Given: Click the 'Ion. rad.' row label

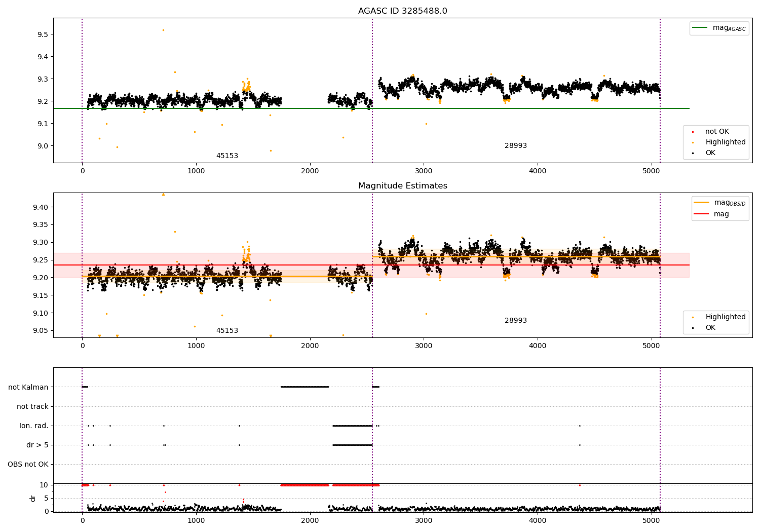Looking at the screenshot, I should pyautogui.click(x=34, y=426).
